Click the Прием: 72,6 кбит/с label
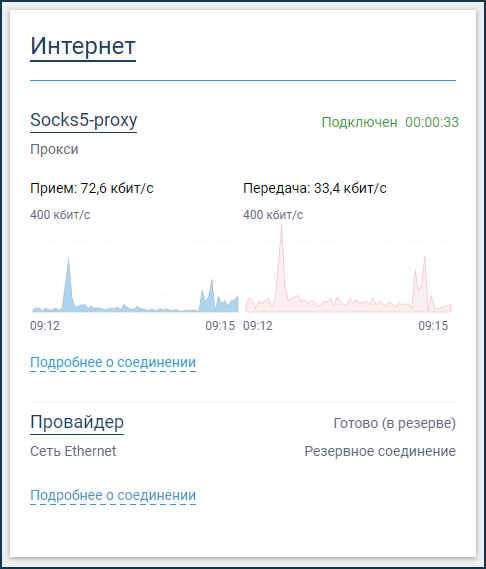Screen dimensions: 486x569 (x=92, y=188)
